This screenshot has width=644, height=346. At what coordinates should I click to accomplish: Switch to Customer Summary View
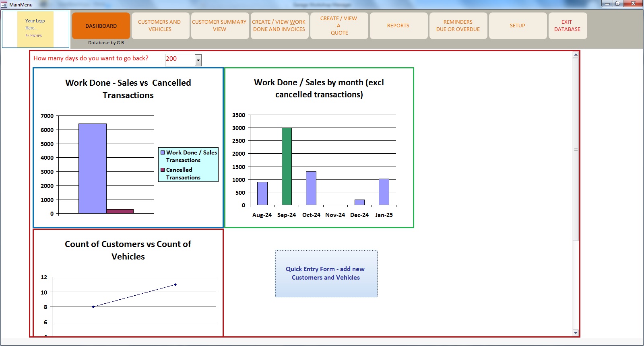pos(219,26)
